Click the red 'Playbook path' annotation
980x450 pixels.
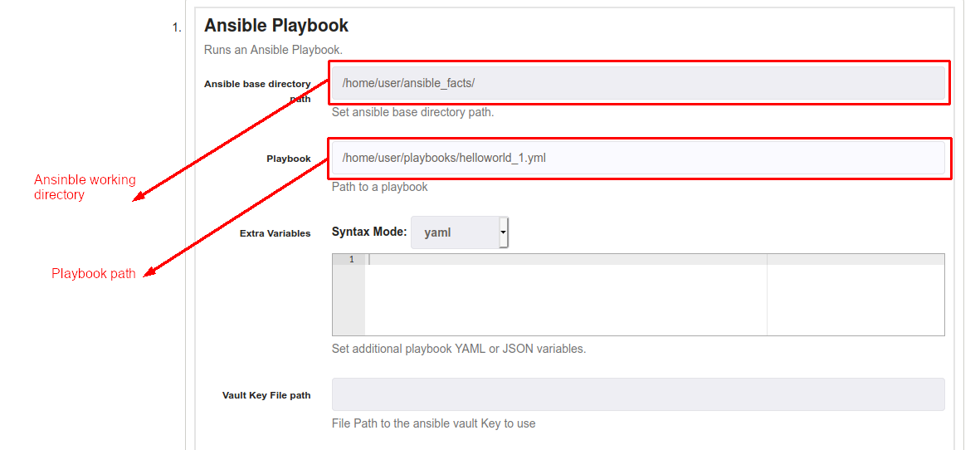(x=94, y=274)
